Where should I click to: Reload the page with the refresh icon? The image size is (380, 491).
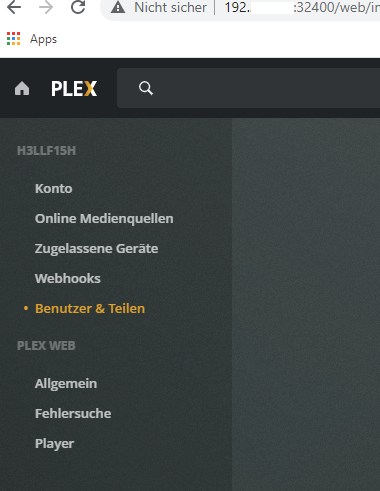point(78,7)
